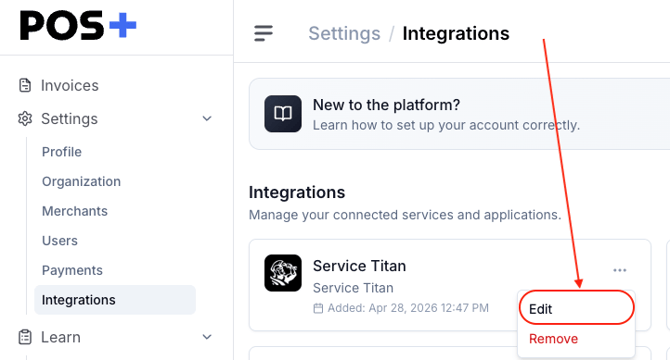Click the Settings breadcrumb link
The width and height of the screenshot is (670, 360).
(344, 33)
